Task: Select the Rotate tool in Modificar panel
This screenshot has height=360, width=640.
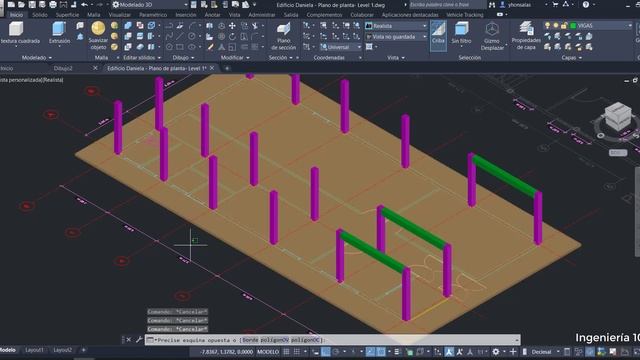Action: pyautogui.click(x=232, y=36)
